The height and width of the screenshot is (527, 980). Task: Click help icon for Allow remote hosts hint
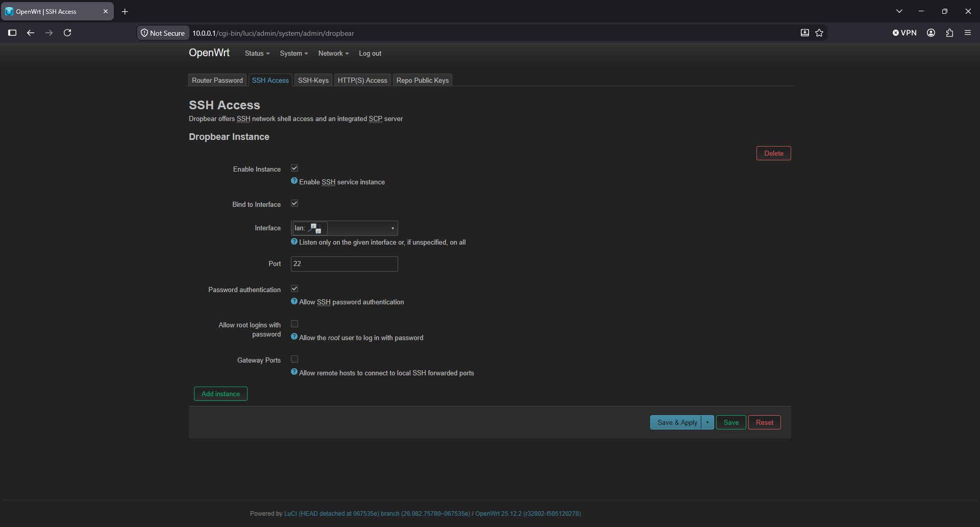point(294,372)
